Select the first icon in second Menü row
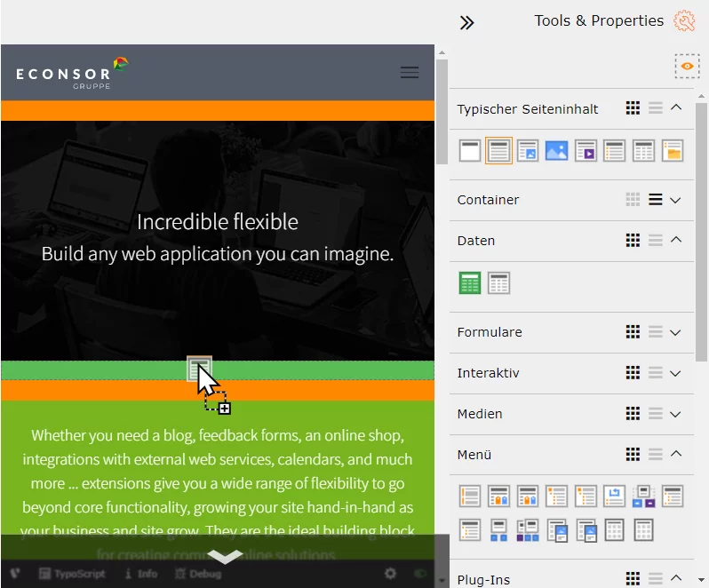Image resolution: width=709 pixels, height=588 pixels. tap(470, 530)
